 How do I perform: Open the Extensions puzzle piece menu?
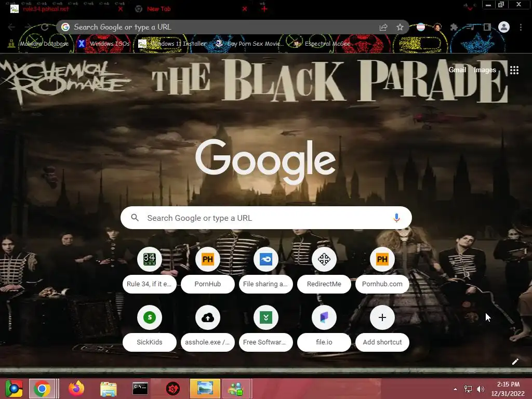point(454,27)
